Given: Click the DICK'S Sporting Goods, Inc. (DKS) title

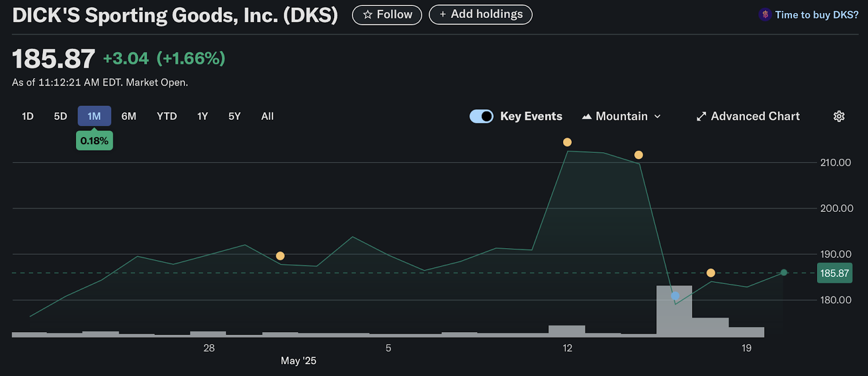Looking at the screenshot, I should click(175, 15).
